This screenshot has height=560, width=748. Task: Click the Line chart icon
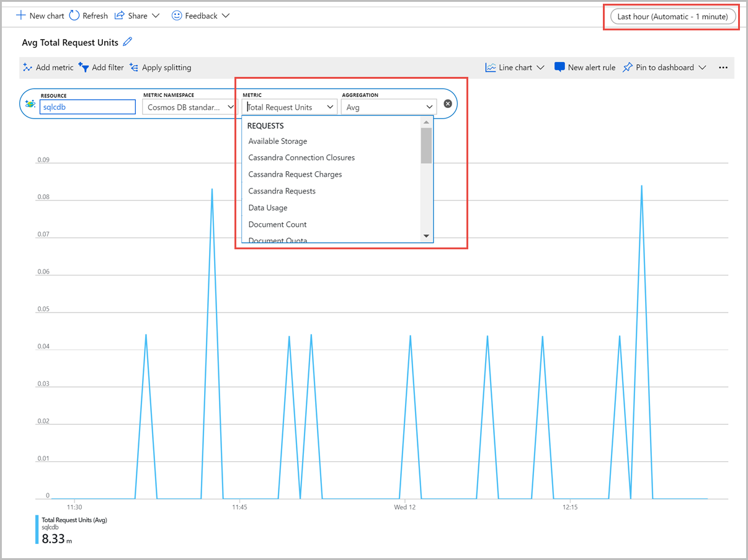coord(491,68)
